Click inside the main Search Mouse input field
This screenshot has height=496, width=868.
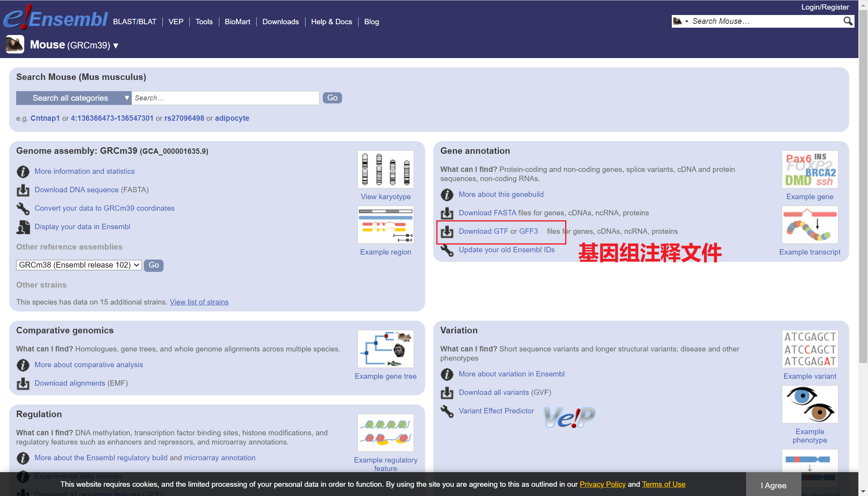pyautogui.click(x=225, y=98)
